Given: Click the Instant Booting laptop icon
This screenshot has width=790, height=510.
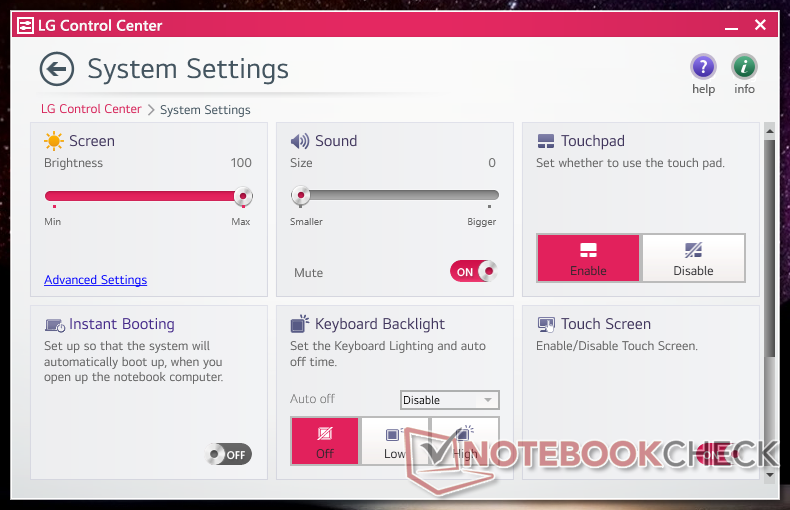Looking at the screenshot, I should (54, 325).
